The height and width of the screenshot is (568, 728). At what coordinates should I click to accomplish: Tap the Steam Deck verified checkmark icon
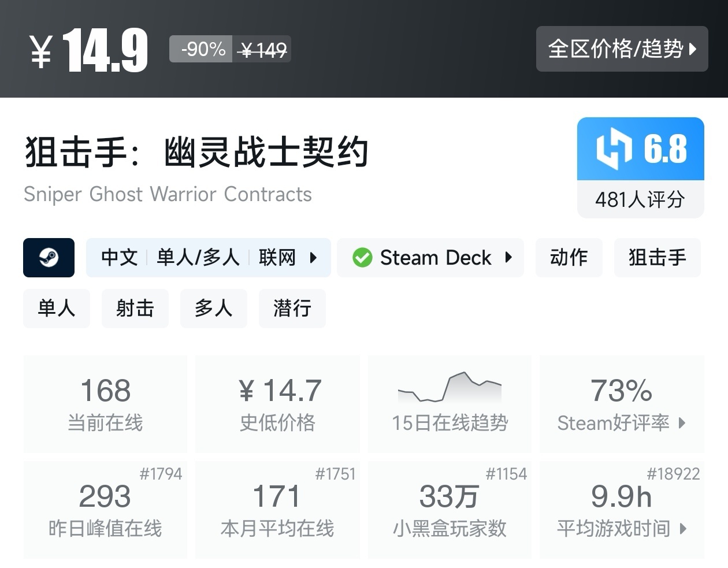pyautogui.click(x=362, y=258)
